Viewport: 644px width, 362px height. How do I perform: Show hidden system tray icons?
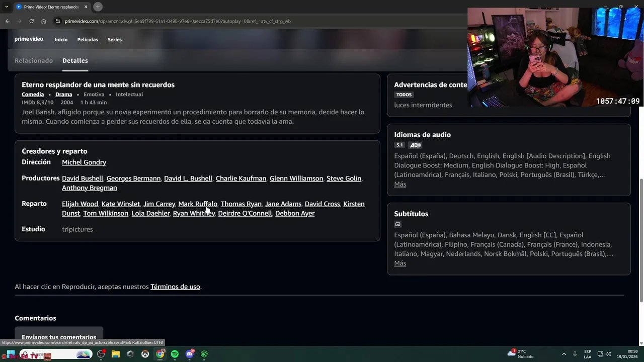point(563,354)
